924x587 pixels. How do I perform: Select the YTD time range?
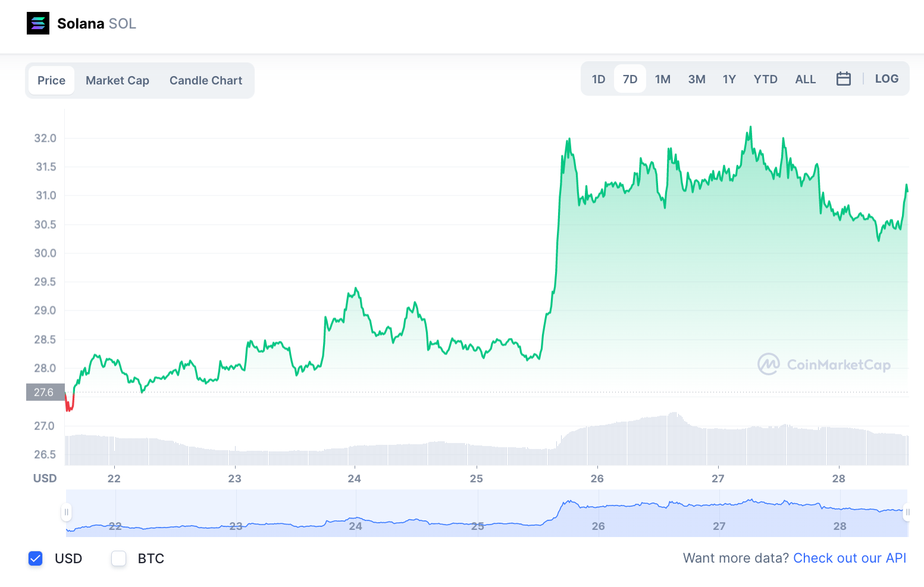point(766,79)
